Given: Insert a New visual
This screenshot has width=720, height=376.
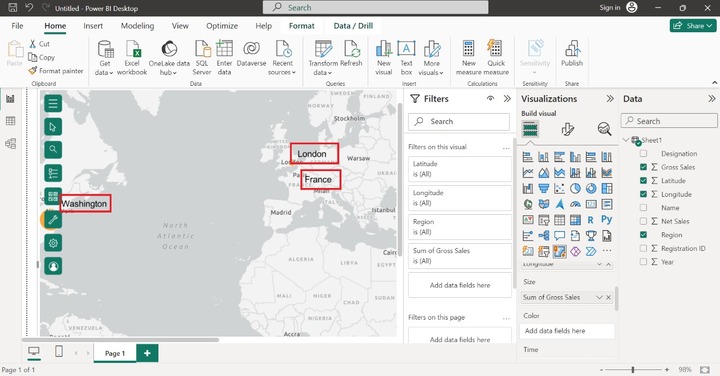Looking at the screenshot, I should click(x=383, y=58).
